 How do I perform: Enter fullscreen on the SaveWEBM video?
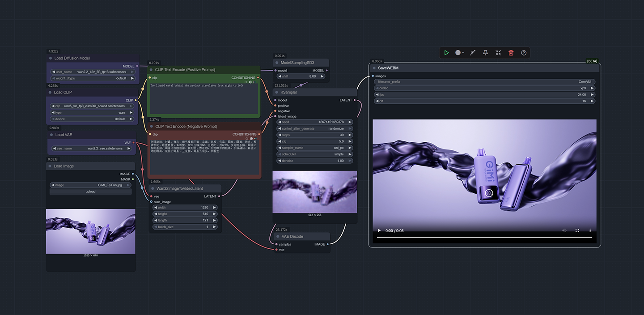[577, 230]
